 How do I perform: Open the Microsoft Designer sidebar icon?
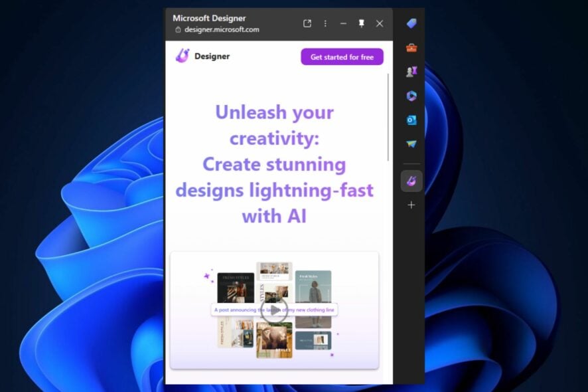click(x=411, y=180)
